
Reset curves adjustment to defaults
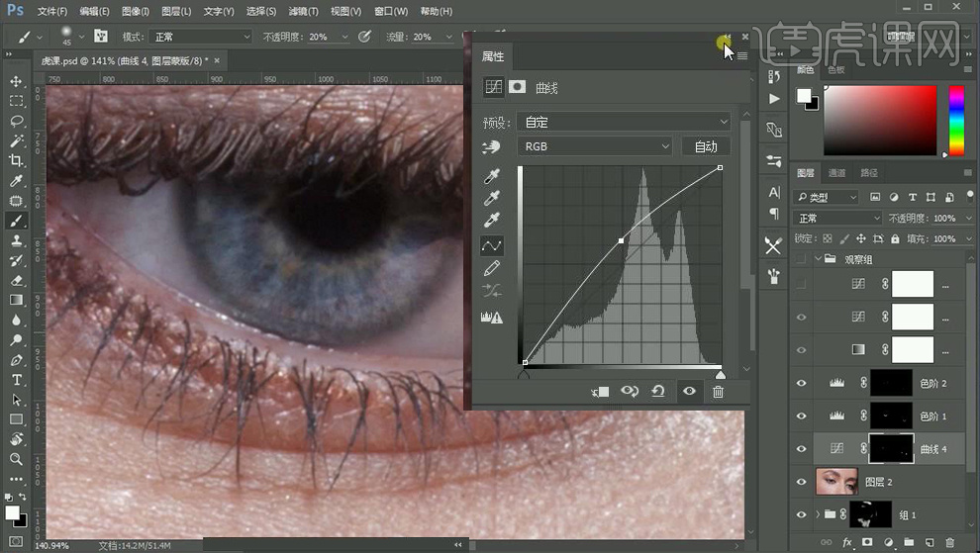658,392
